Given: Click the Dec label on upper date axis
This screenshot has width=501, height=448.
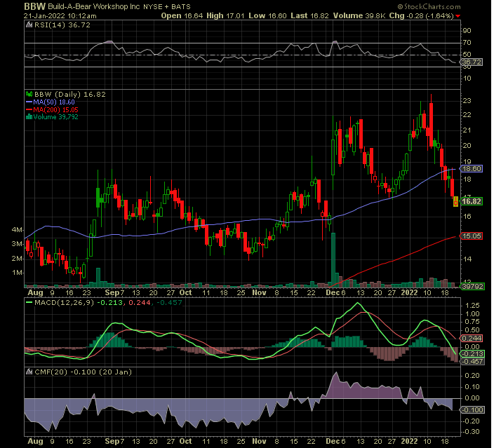Looking at the screenshot, I should tap(333, 292).
